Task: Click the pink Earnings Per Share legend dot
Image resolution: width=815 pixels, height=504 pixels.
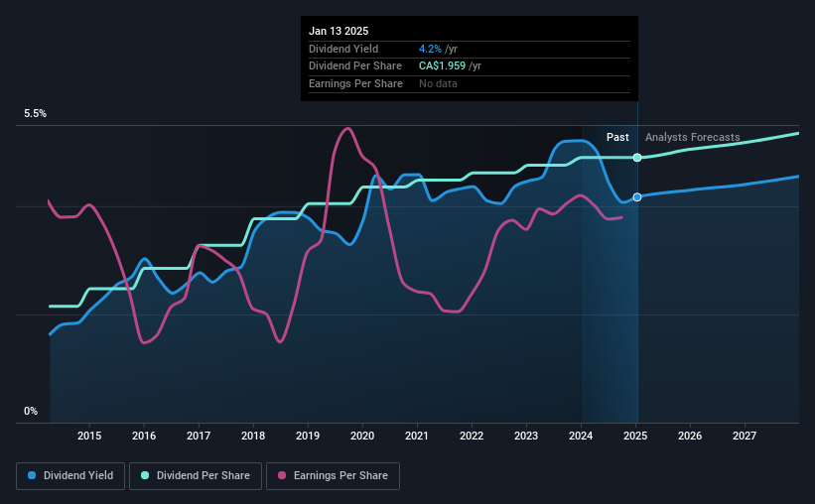Action: [282, 475]
